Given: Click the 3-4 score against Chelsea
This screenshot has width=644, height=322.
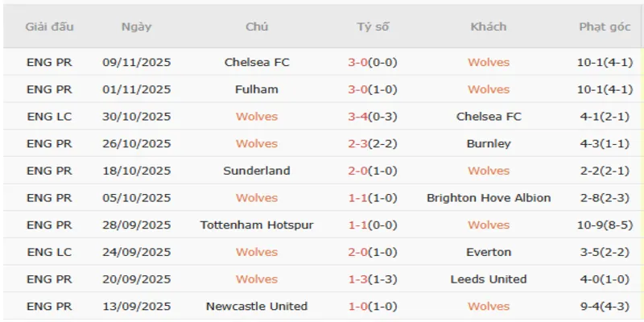Looking at the screenshot, I should [x=358, y=117].
